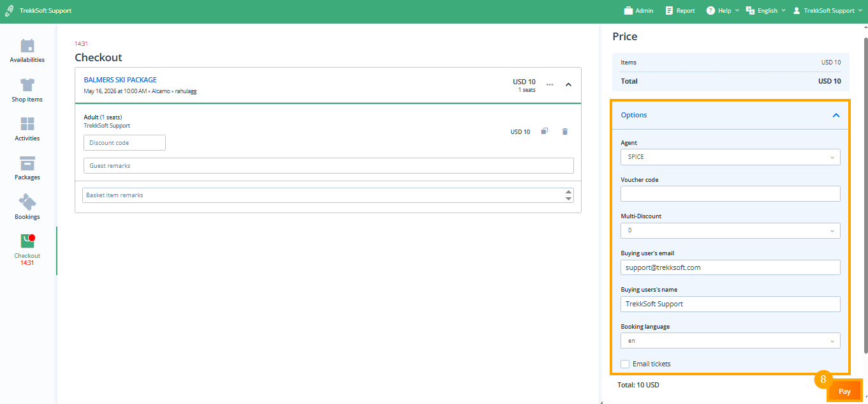
Task: Open the Admin menu in header
Action: pyautogui.click(x=638, y=11)
